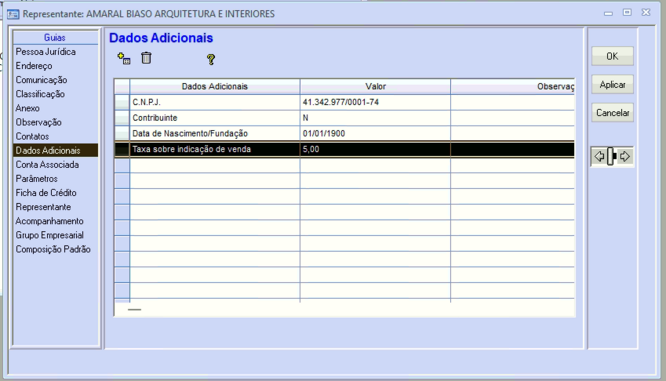Switch to the Comunicação guide
The height and width of the screenshot is (381, 666).
click(x=41, y=80)
